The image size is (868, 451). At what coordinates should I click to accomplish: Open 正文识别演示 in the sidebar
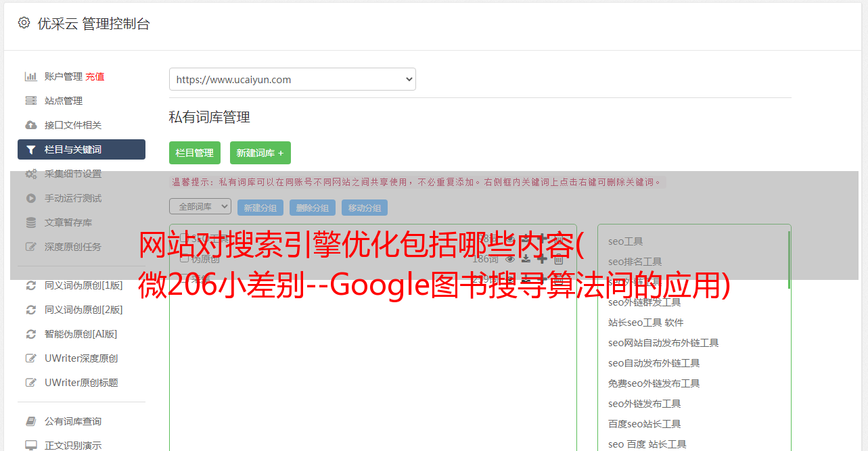(x=73, y=446)
